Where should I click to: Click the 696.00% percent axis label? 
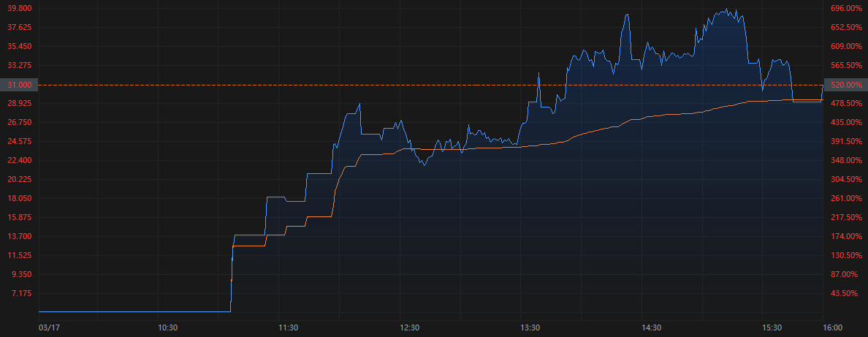pyautogui.click(x=845, y=8)
